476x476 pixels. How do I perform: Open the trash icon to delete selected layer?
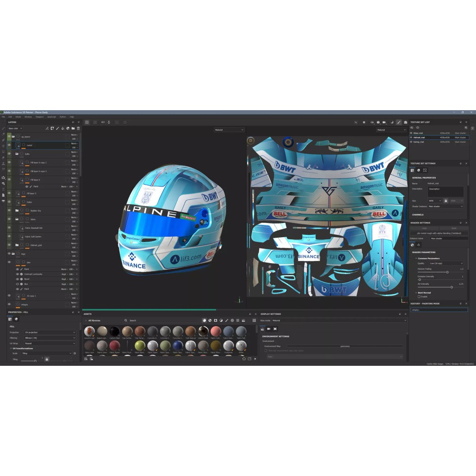click(x=78, y=128)
